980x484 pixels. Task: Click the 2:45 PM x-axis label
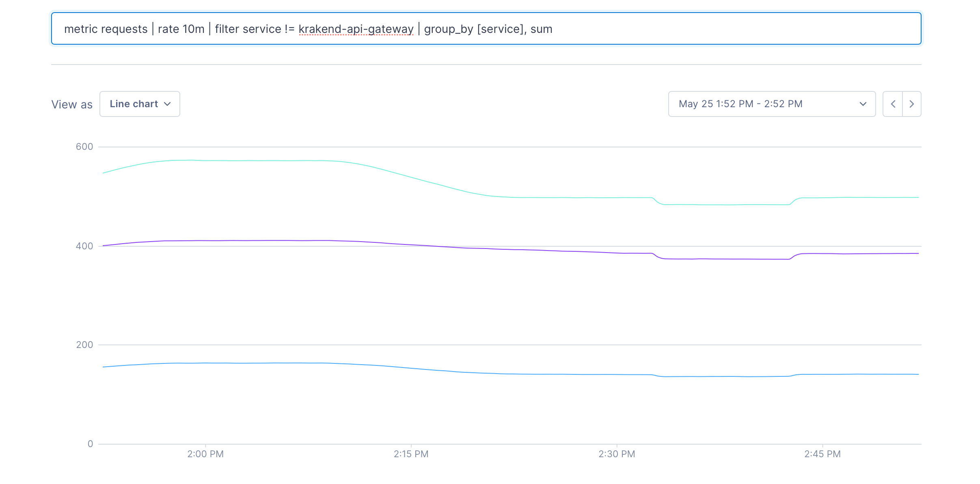tap(822, 454)
